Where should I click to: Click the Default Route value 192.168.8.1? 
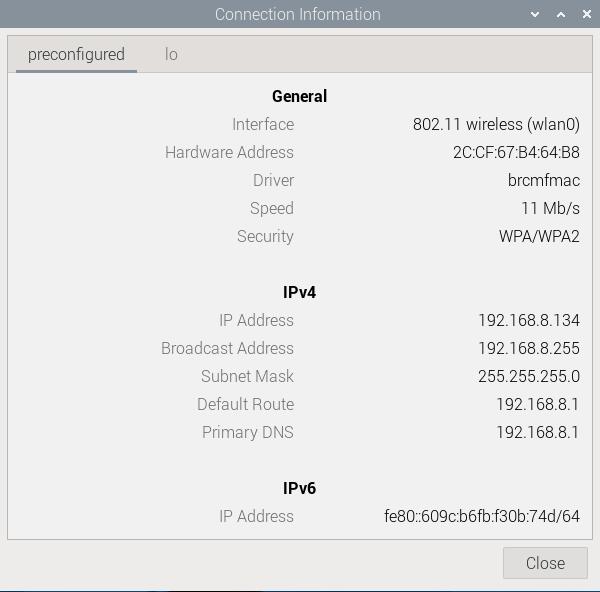[x=538, y=404]
